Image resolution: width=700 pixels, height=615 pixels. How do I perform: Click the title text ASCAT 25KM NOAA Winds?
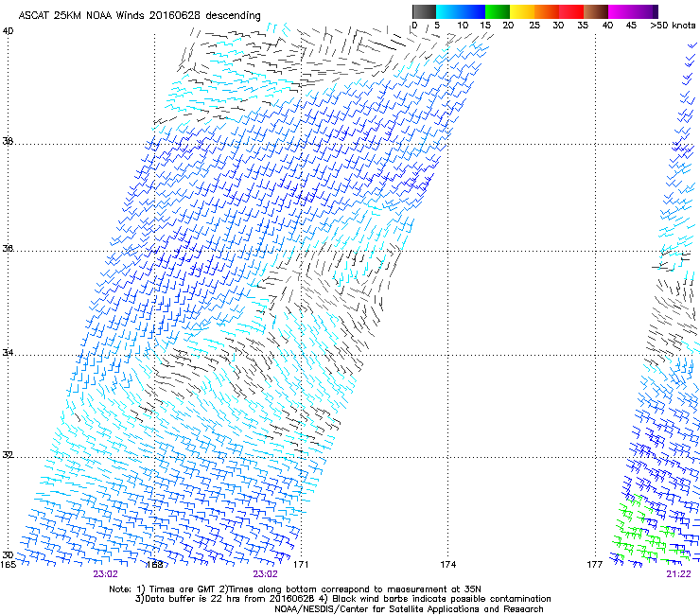[81, 15]
